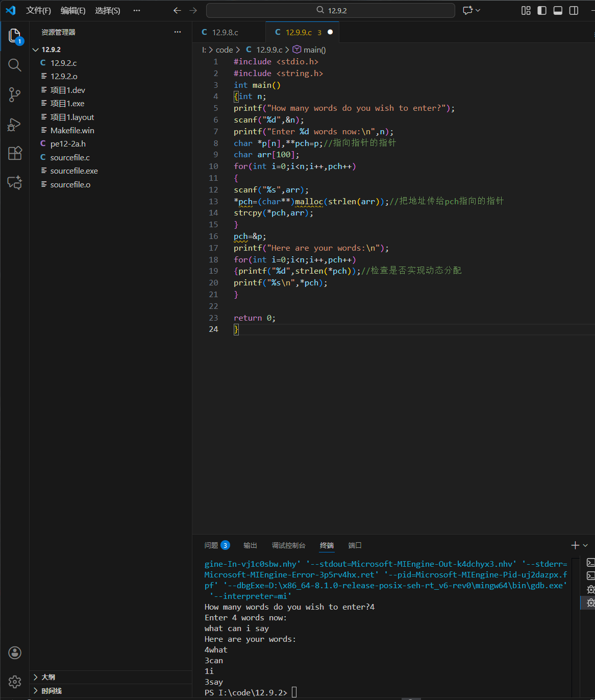Open the 调试控制台 debug console tab
The width and height of the screenshot is (595, 700).
coord(288,545)
